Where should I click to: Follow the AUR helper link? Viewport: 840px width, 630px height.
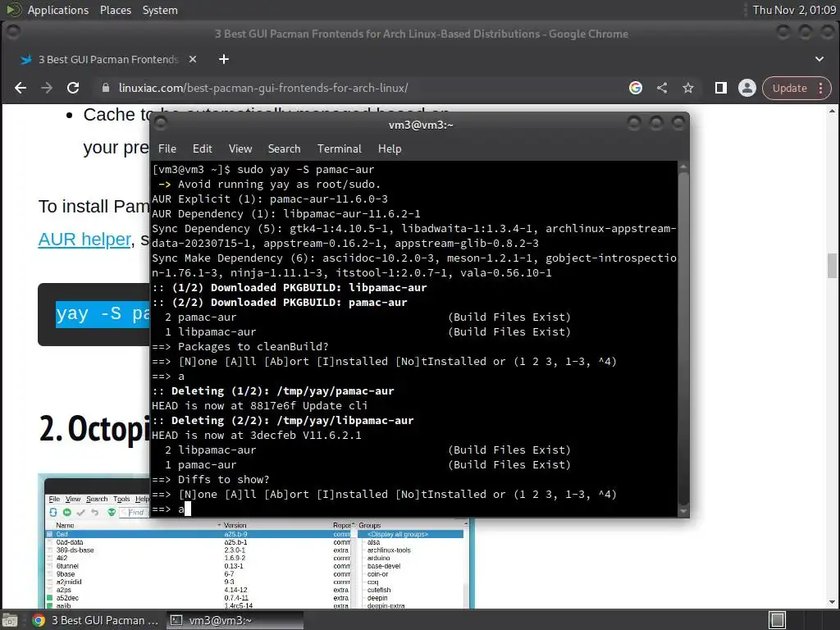(84, 239)
